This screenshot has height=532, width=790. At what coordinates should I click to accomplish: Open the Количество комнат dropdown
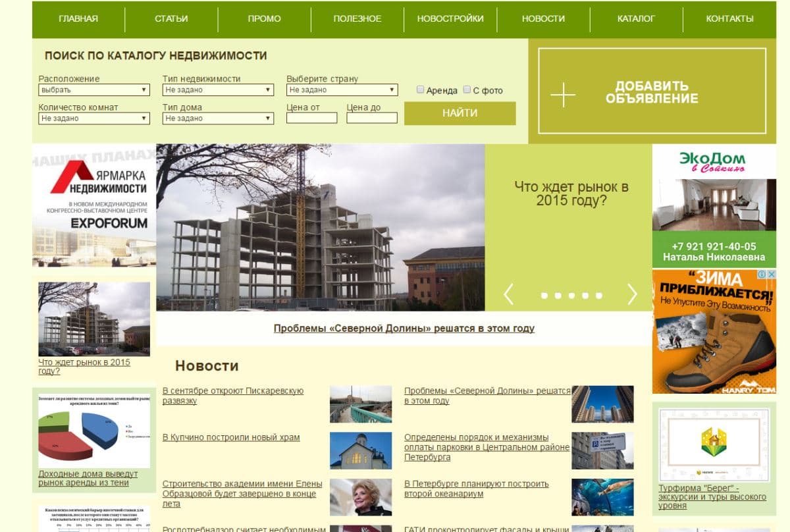[x=94, y=119]
